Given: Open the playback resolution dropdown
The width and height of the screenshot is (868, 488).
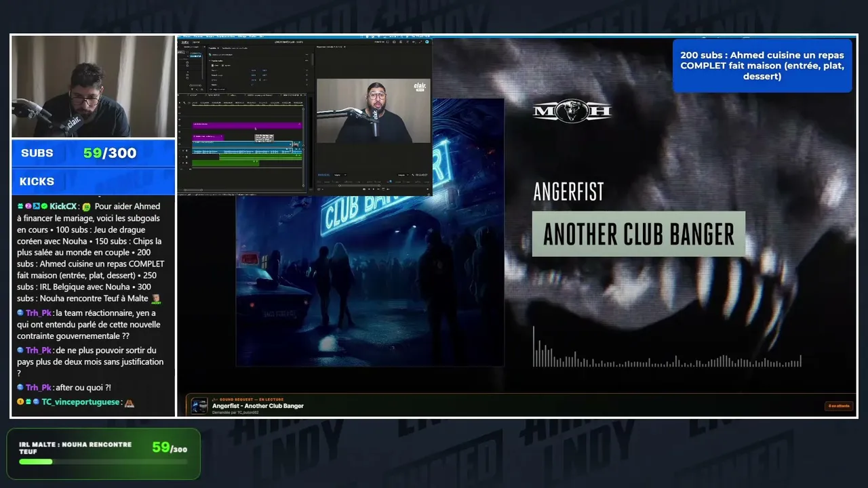Looking at the screenshot, I should pos(403,175).
